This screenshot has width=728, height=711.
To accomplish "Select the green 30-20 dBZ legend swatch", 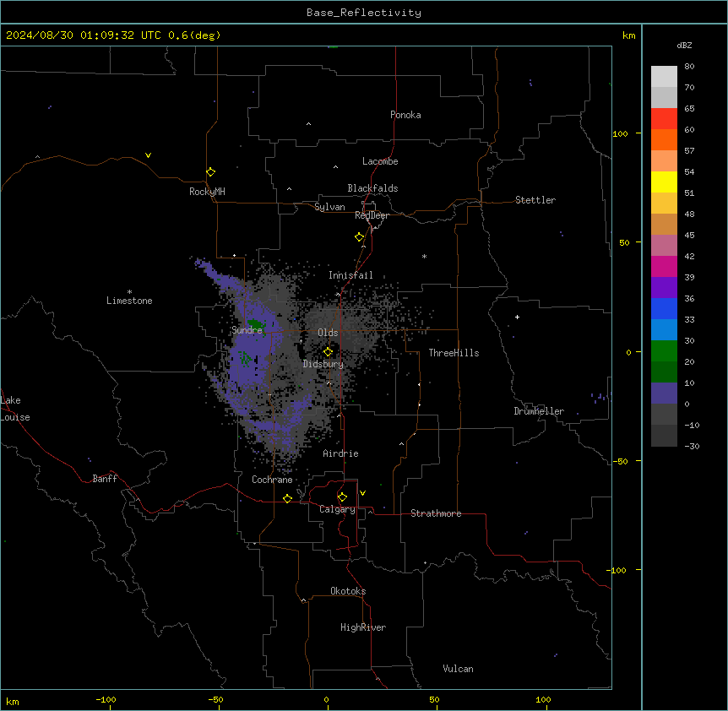I will [x=664, y=351].
